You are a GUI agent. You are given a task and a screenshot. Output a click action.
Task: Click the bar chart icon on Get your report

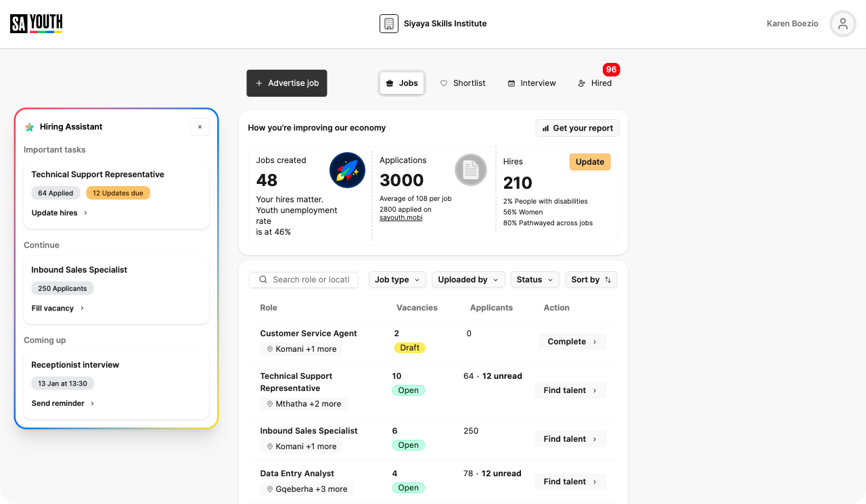coord(545,128)
